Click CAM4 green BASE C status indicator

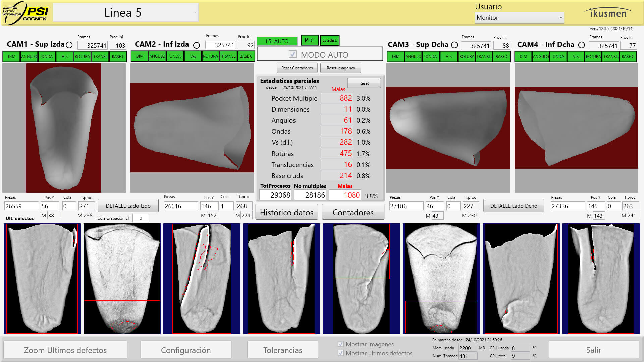[x=628, y=56]
